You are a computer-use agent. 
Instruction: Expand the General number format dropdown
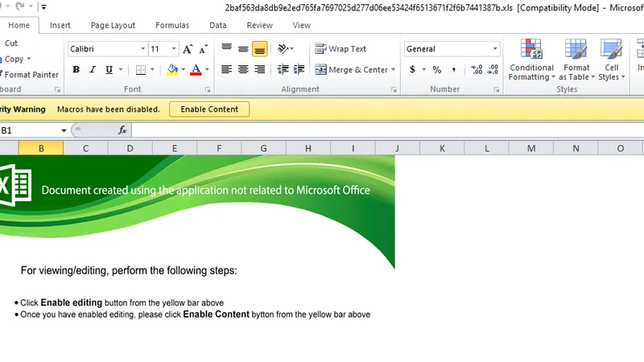495,49
